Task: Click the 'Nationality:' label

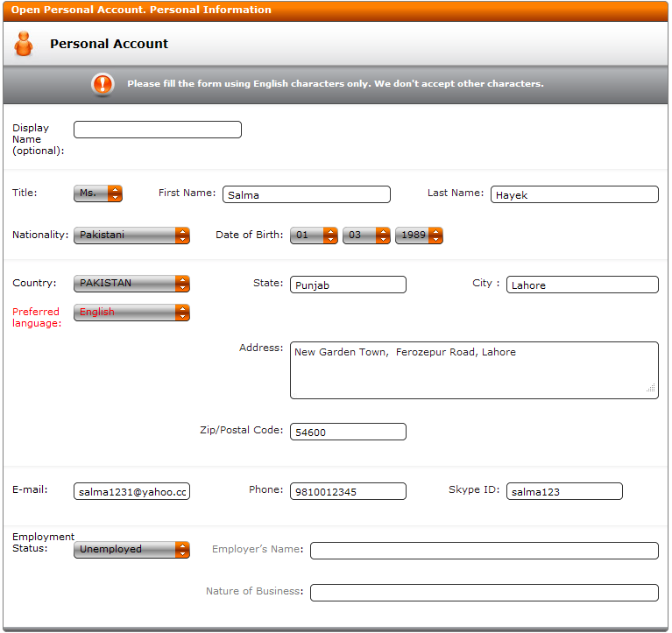Action: [x=40, y=235]
